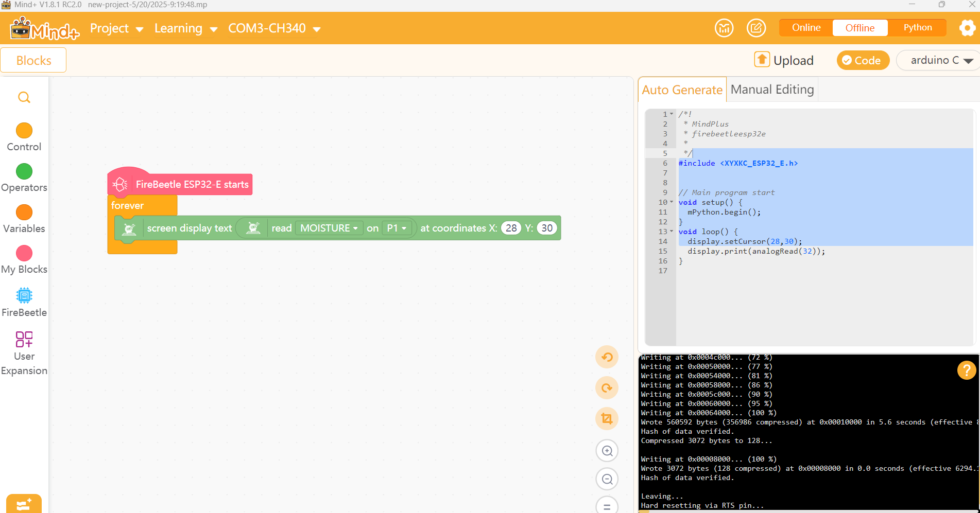Zoom out on the block workspace
Image resolution: width=980 pixels, height=513 pixels.
607,480
